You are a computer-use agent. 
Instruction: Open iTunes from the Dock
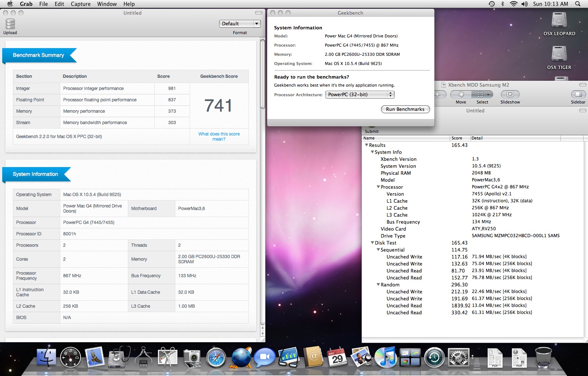(386, 357)
